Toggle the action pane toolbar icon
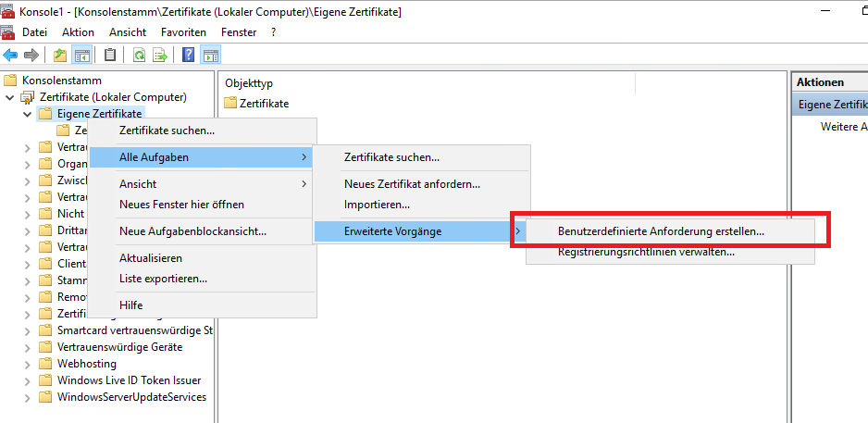This screenshot has width=868, height=423. pos(210,55)
